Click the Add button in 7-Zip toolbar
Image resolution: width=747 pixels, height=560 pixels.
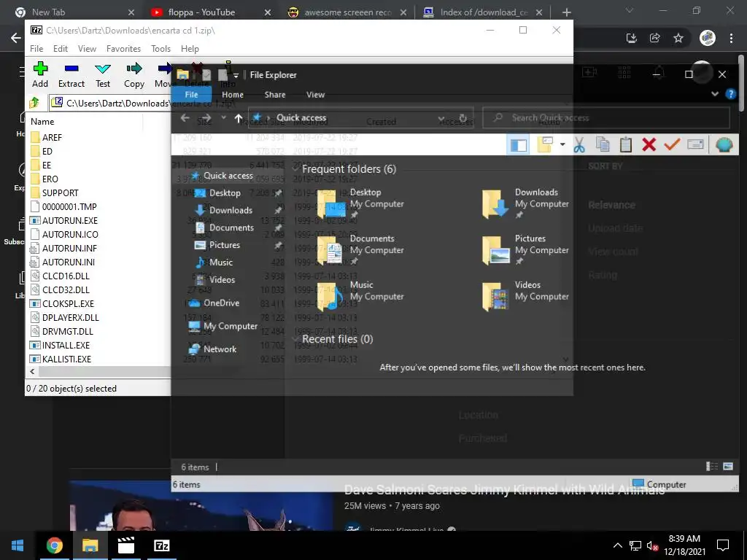40,75
